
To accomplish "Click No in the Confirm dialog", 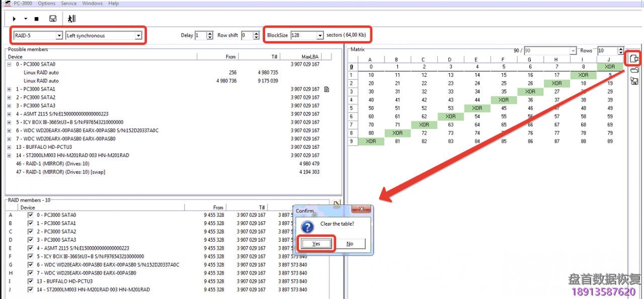I will (x=350, y=244).
